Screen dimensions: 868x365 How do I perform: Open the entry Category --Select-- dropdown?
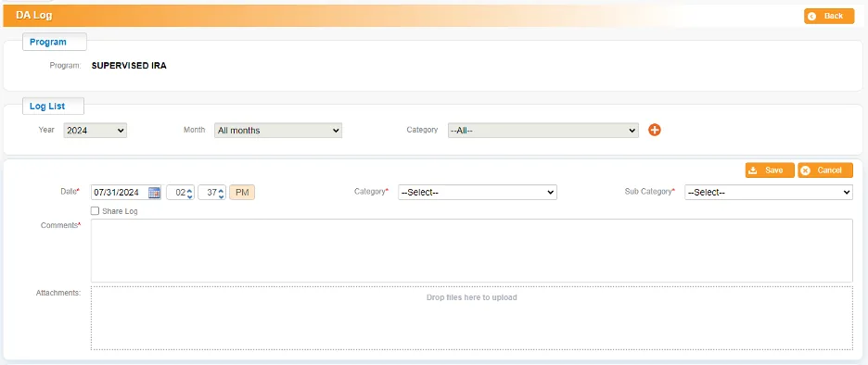point(478,193)
